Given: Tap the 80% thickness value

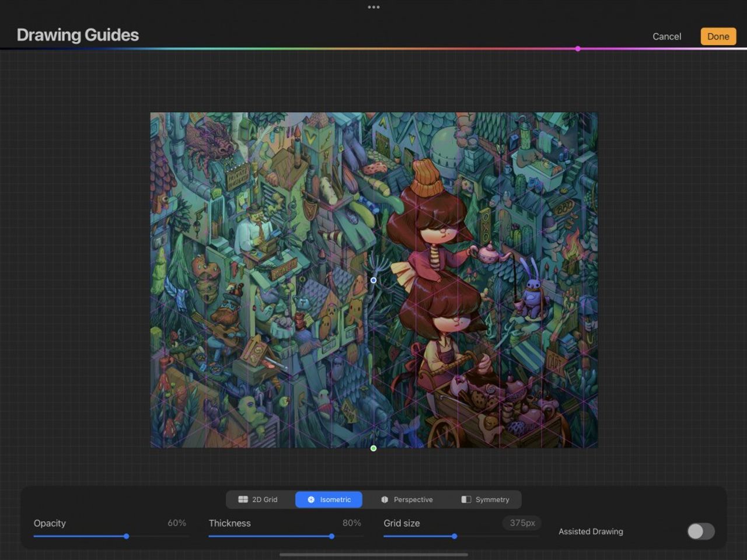Looking at the screenshot, I should tap(351, 523).
